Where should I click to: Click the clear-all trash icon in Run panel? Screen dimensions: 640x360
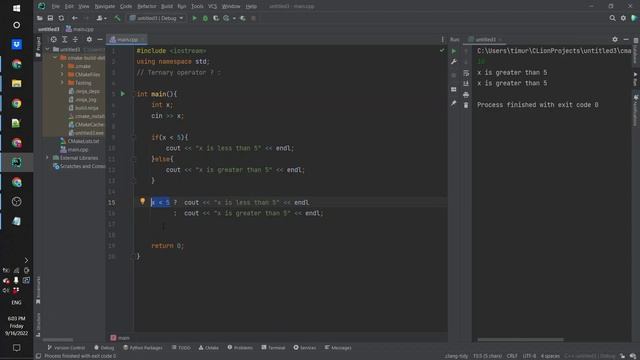click(466, 105)
